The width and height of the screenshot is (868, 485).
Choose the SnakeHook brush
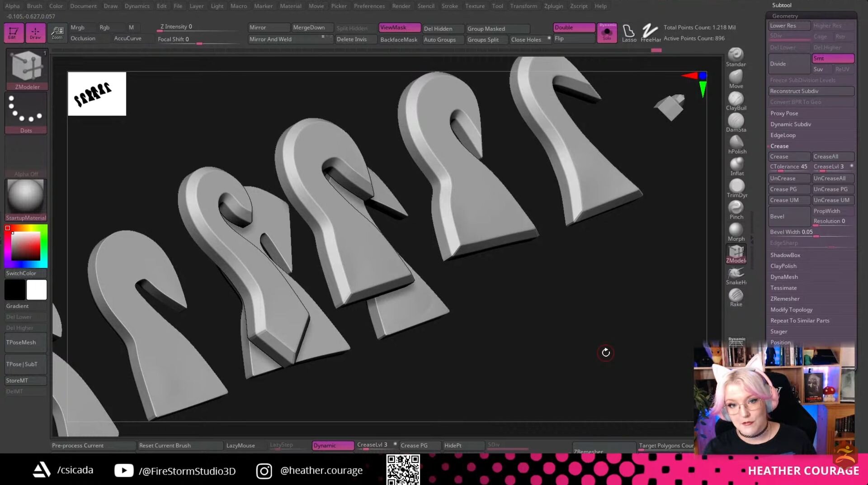click(x=736, y=275)
